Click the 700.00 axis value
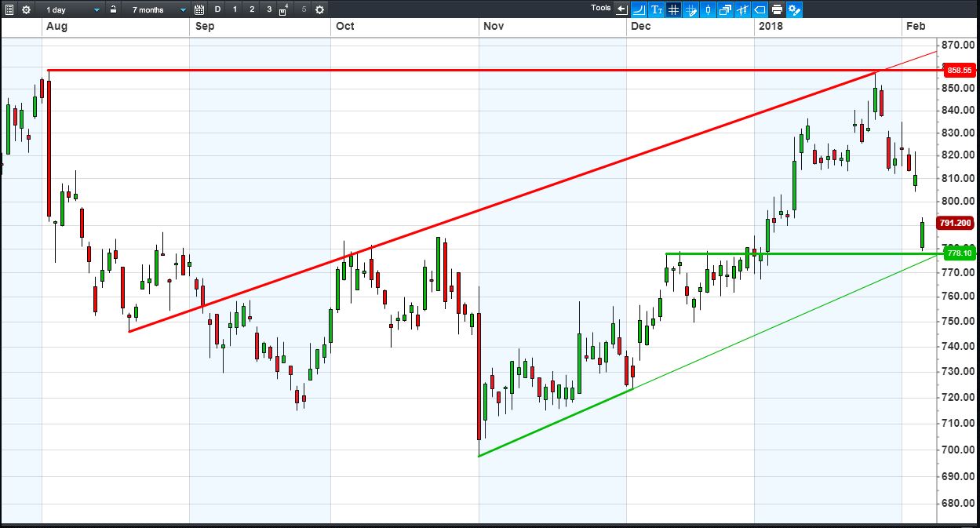This screenshot has height=528, width=980. point(959,450)
